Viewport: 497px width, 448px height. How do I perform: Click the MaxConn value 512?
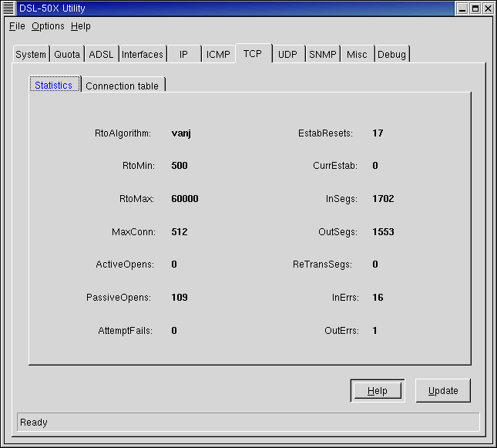point(180,231)
